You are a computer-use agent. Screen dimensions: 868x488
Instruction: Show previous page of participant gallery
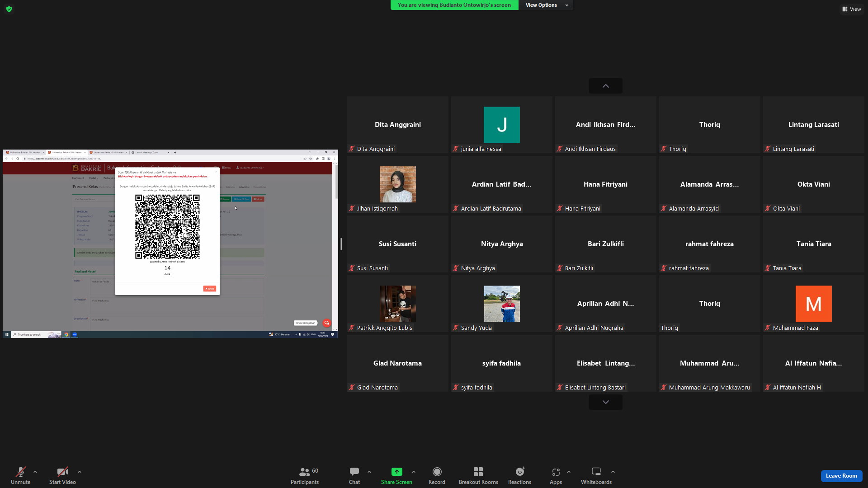point(606,86)
